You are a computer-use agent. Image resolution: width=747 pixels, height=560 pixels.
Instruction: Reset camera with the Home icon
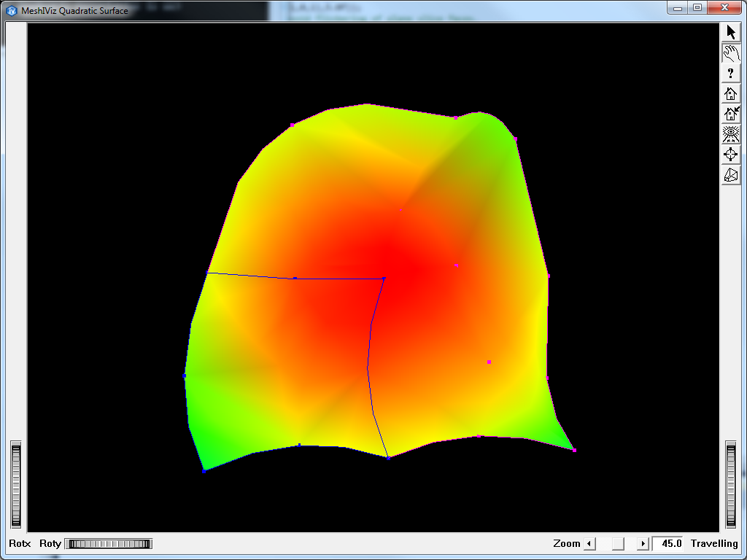click(x=730, y=93)
